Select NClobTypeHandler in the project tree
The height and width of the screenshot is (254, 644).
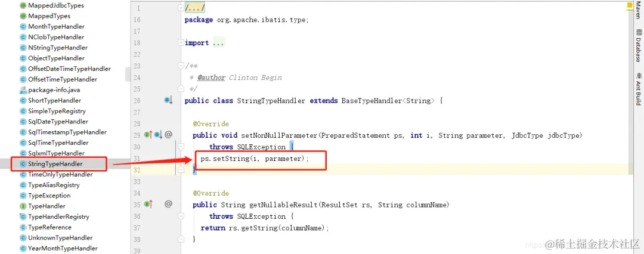56,37
